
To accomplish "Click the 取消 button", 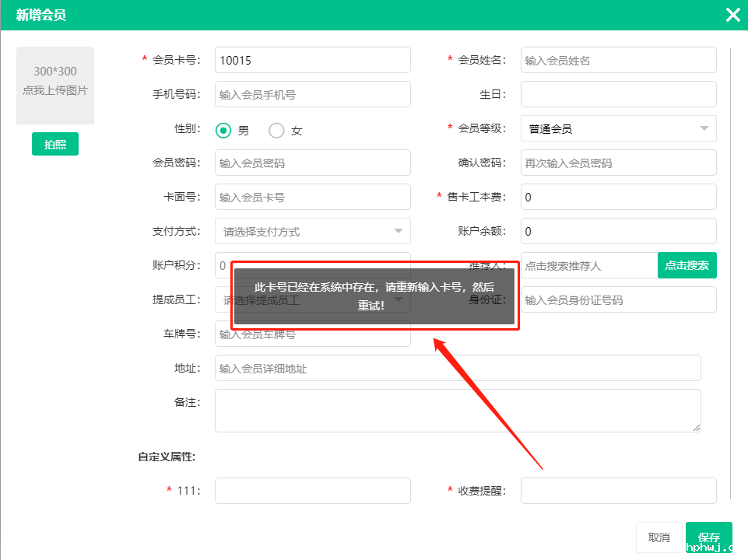I will tap(658, 537).
